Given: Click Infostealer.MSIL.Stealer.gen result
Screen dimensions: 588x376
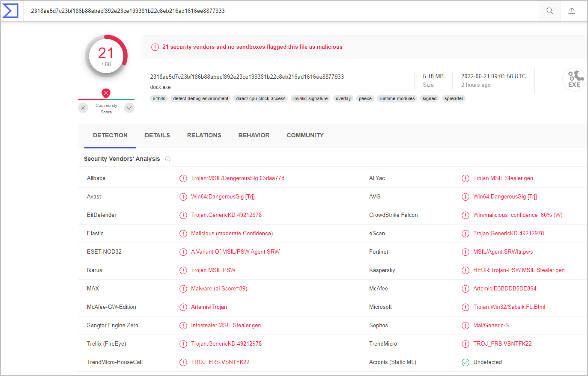Looking at the screenshot, I should click(x=226, y=325).
